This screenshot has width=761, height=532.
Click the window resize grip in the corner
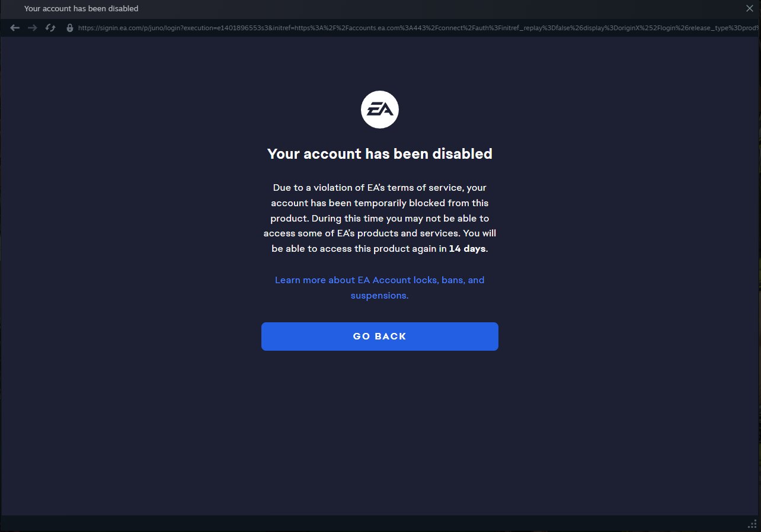pos(753,523)
